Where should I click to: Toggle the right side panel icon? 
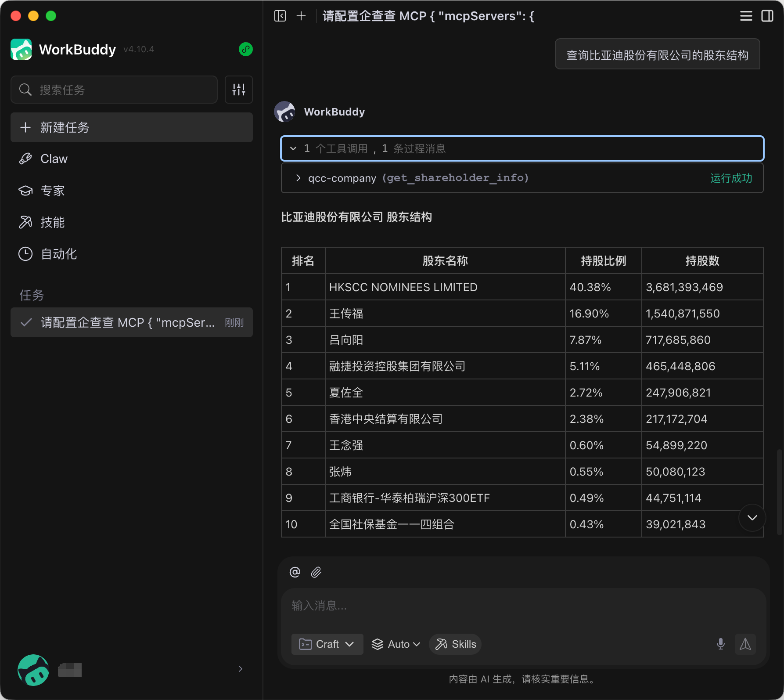767,16
